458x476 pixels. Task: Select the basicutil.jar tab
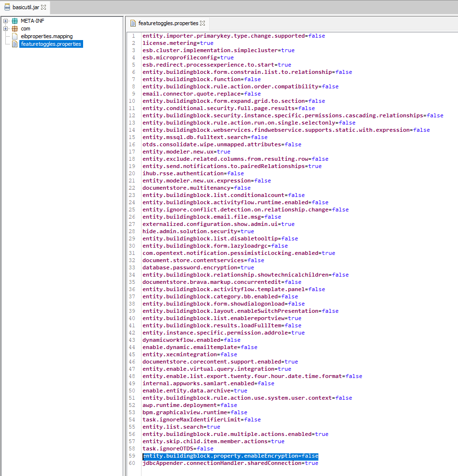(24, 8)
